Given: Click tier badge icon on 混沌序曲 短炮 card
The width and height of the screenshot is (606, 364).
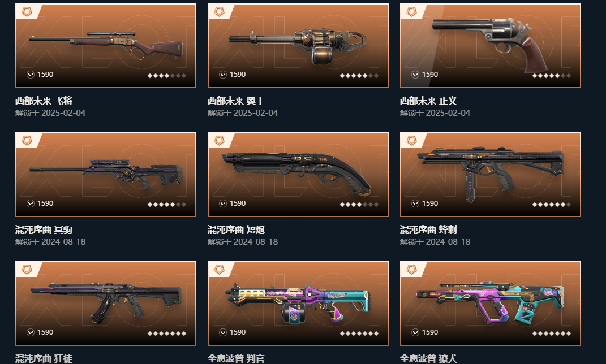Looking at the screenshot, I should [219, 141].
